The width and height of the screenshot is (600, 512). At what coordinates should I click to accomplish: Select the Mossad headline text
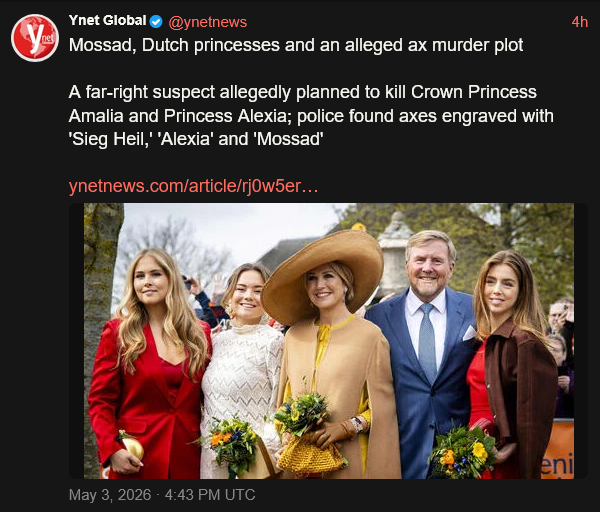pyautogui.click(x=296, y=45)
